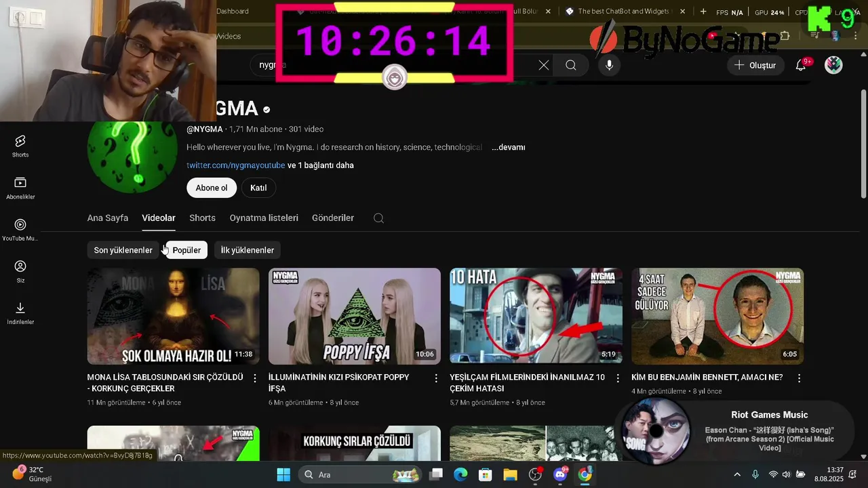Open options menu for Mona Lisa video

coord(255,378)
